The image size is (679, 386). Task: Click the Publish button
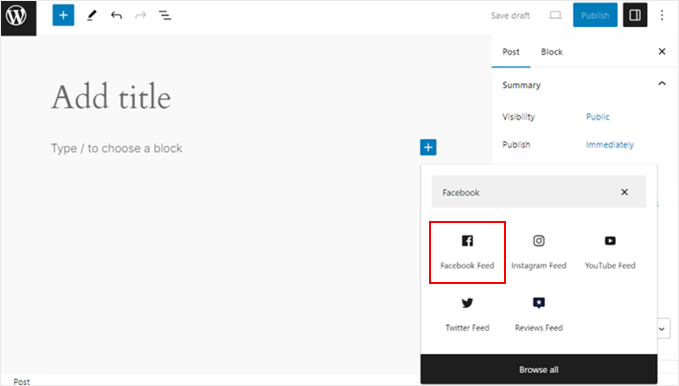click(x=595, y=15)
